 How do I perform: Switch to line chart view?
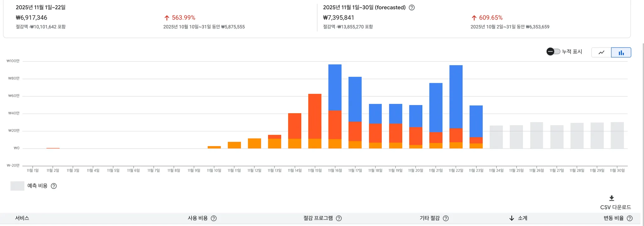601,53
